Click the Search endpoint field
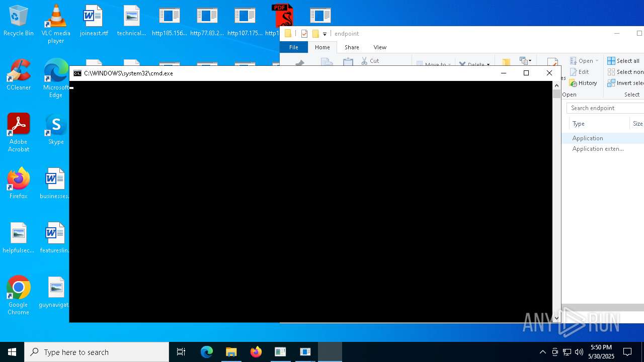Image resolution: width=644 pixels, height=362 pixels. (605, 108)
